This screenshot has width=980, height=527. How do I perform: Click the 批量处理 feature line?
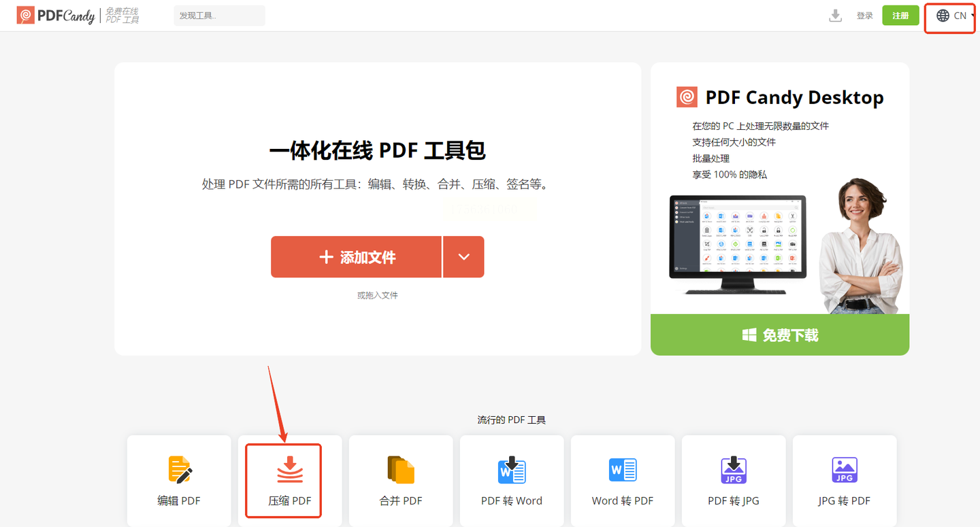tap(711, 158)
